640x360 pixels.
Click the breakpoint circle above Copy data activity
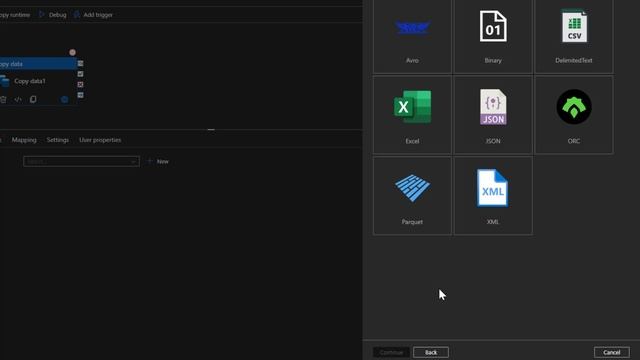point(72,52)
